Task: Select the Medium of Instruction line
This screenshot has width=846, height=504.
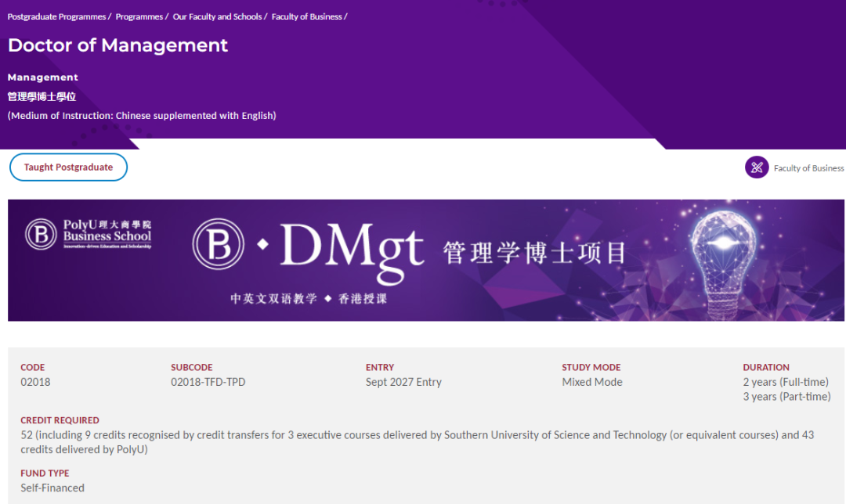Action: pyautogui.click(x=142, y=115)
